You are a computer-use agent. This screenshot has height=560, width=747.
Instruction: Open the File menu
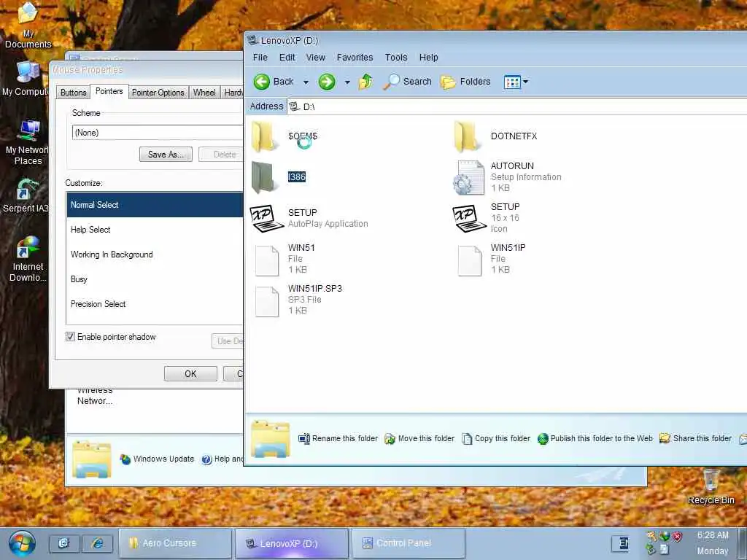(x=260, y=57)
